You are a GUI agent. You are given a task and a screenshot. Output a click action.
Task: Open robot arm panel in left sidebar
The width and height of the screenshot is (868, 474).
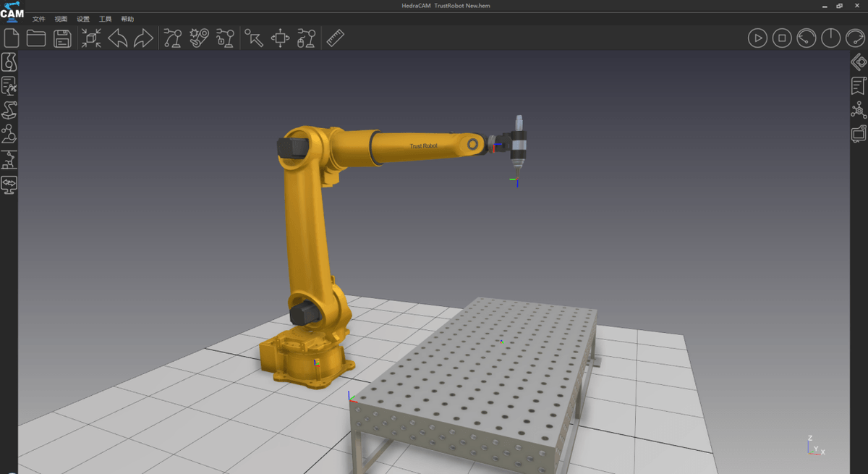point(9,110)
